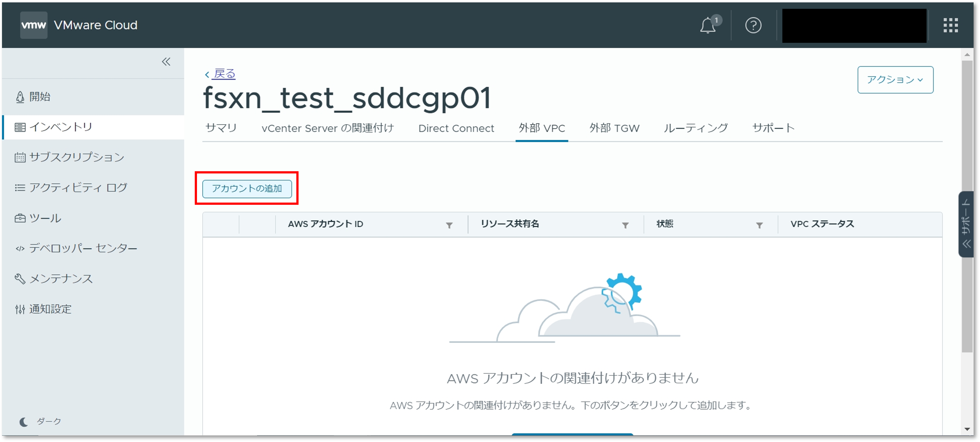
Task: Filter the 状態 column
Action: [759, 225]
